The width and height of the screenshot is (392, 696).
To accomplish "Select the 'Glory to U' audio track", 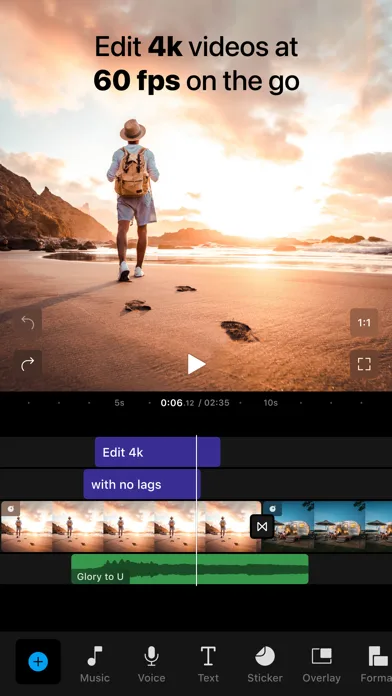I will (190, 569).
